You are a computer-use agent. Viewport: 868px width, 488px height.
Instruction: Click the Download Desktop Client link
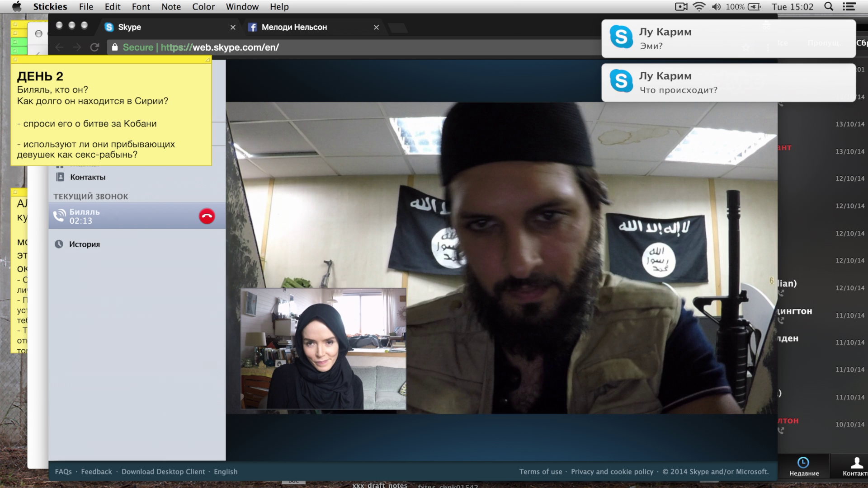coord(163,472)
